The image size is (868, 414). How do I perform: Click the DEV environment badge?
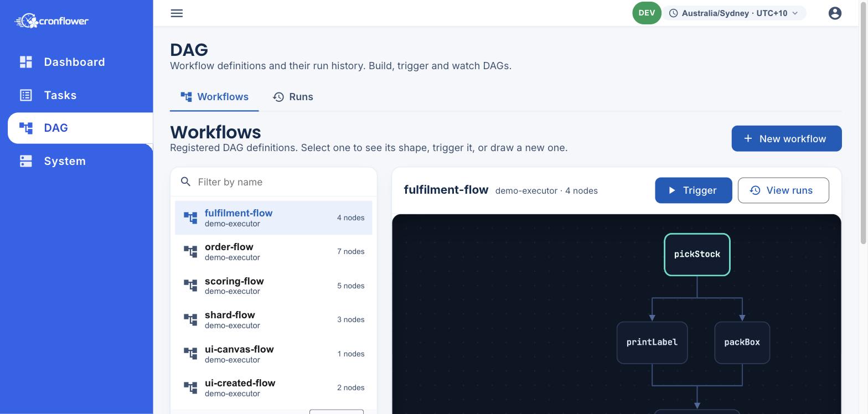point(647,13)
